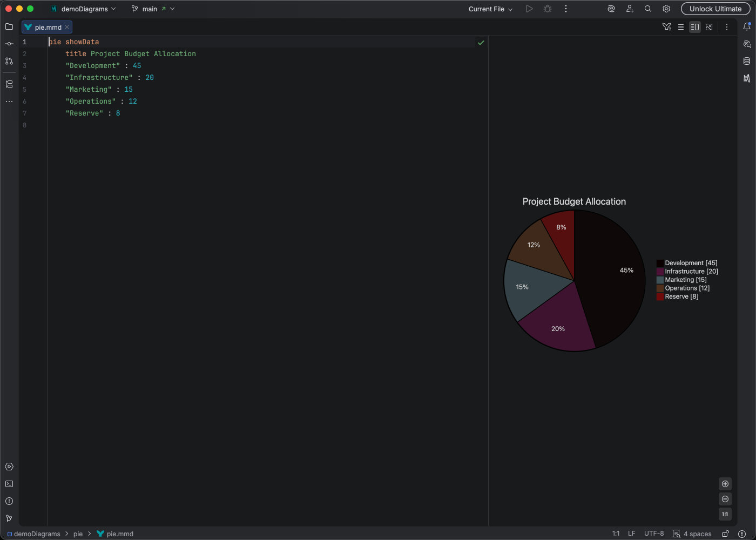The width and height of the screenshot is (756, 540).
Task: Open the Terminal tool window
Action: click(9, 484)
